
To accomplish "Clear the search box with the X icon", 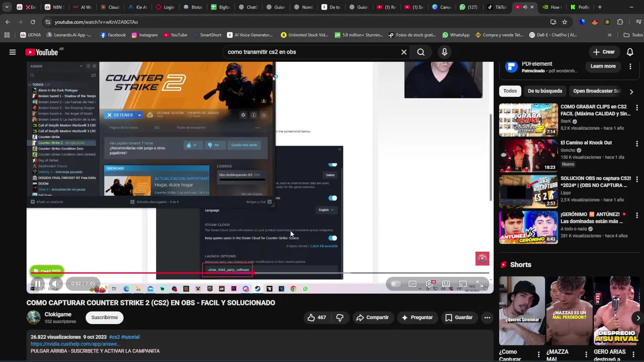I will [404, 52].
